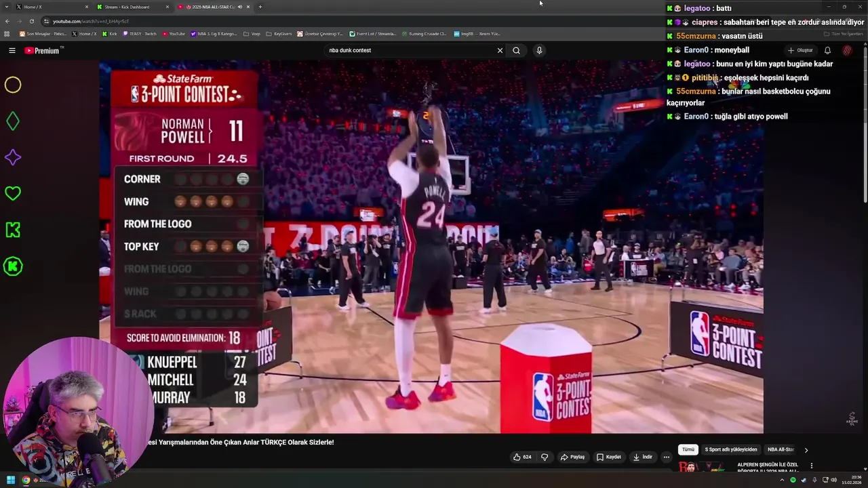Show hidden system tray icons
This screenshot has height=488, width=868.
[783, 480]
